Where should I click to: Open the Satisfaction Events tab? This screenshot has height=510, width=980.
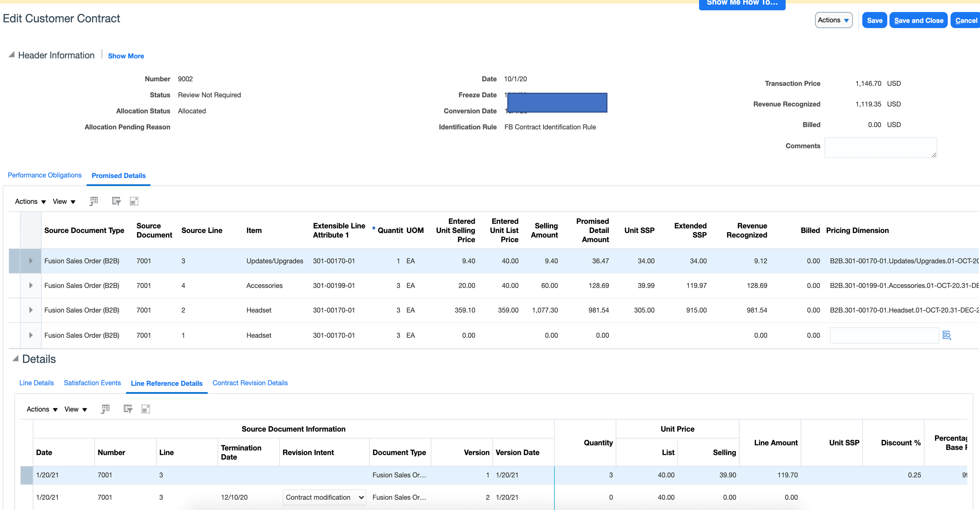click(92, 383)
